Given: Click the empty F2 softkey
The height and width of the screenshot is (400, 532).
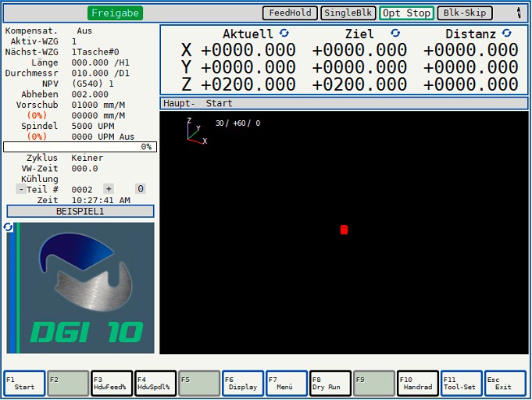Looking at the screenshot, I should click(x=68, y=384).
